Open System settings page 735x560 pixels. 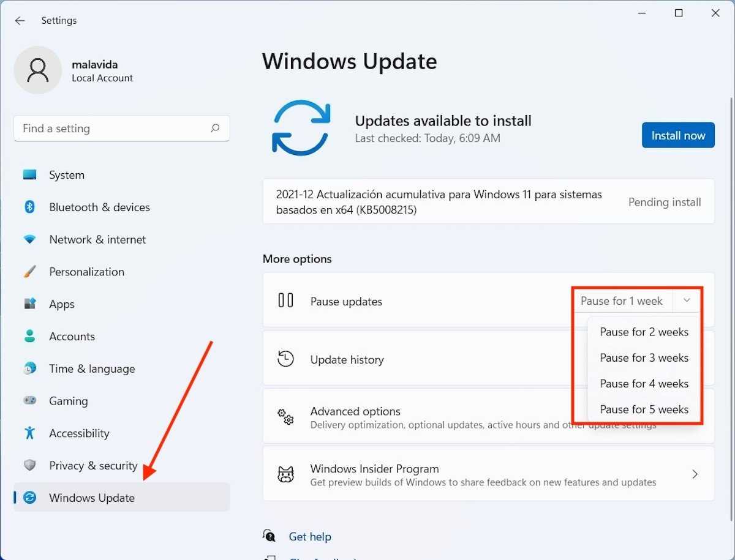[122, 174]
